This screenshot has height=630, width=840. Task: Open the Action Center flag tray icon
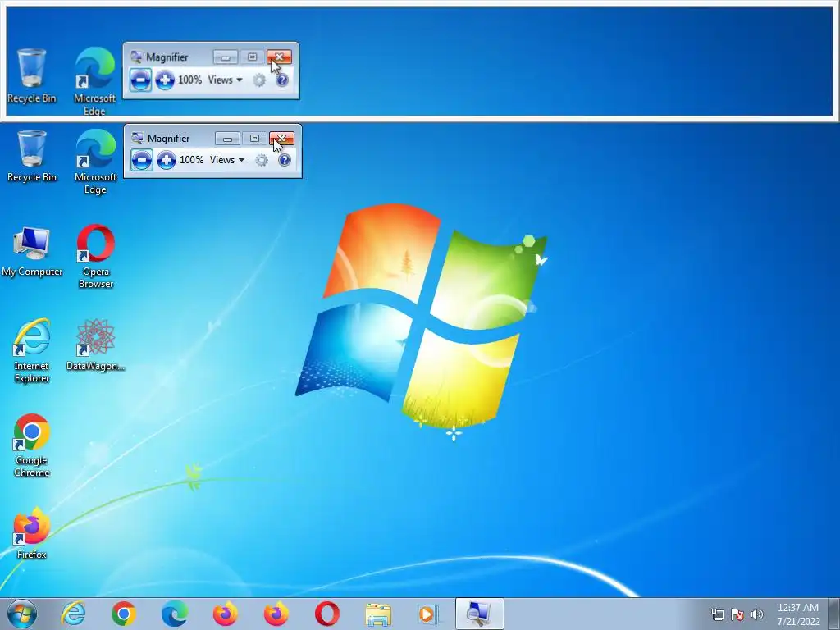(x=737, y=614)
